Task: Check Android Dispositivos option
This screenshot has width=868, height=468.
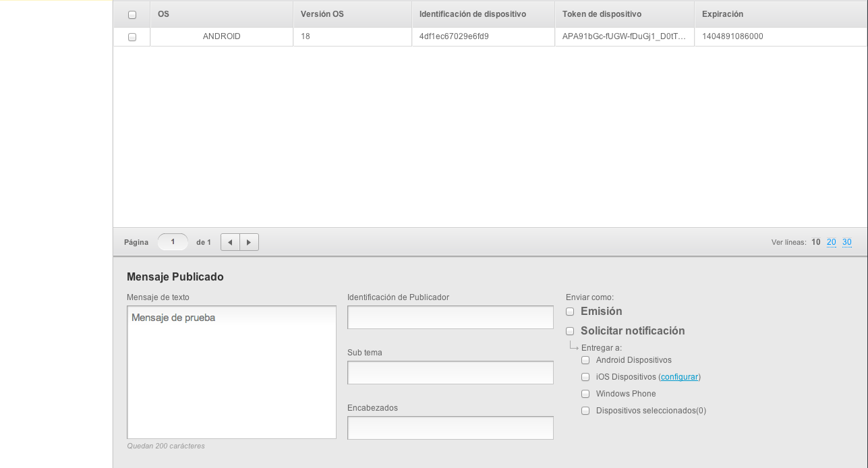Action: click(x=585, y=360)
